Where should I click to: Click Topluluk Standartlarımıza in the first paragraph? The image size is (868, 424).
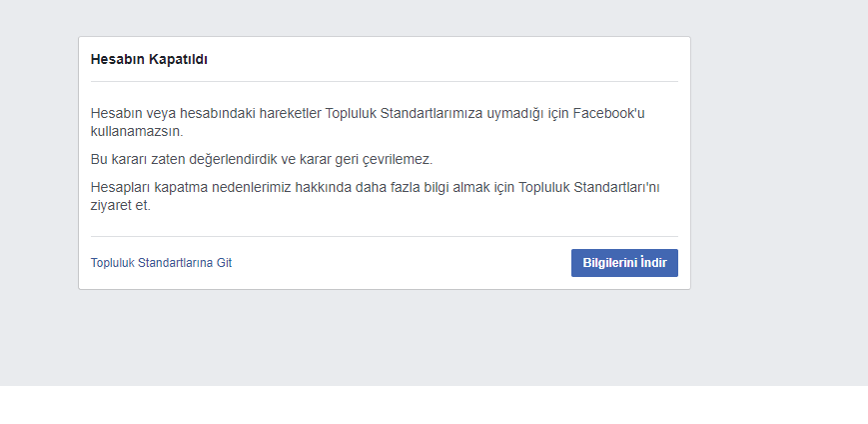405,113
